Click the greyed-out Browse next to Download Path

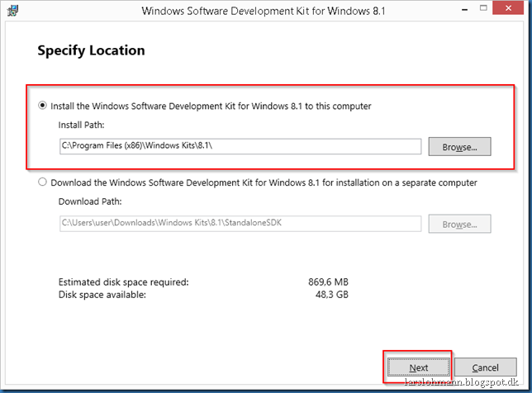tap(459, 224)
